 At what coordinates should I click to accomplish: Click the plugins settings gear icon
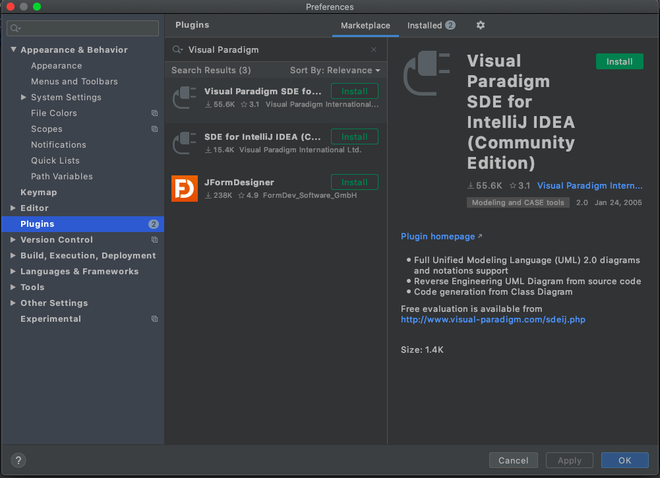pyautogui.click(x=480, y=25)
